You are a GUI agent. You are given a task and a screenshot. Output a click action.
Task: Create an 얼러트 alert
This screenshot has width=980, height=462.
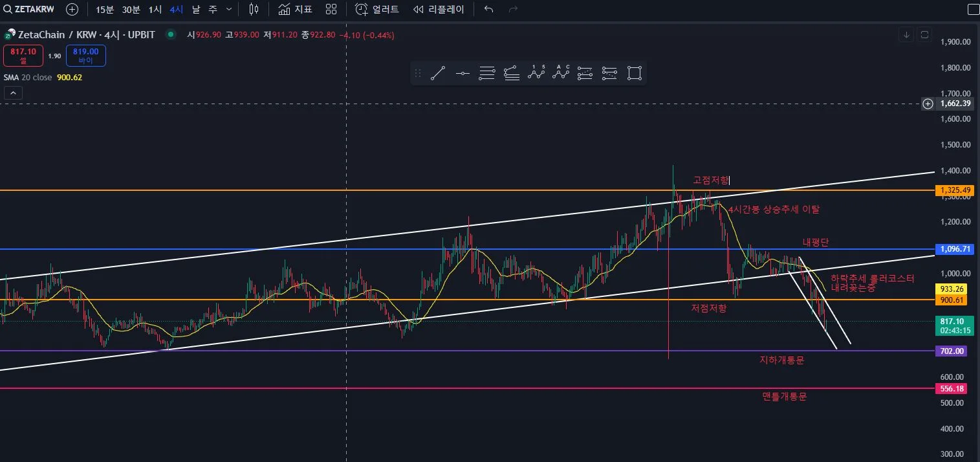click(x=377, y=10)
